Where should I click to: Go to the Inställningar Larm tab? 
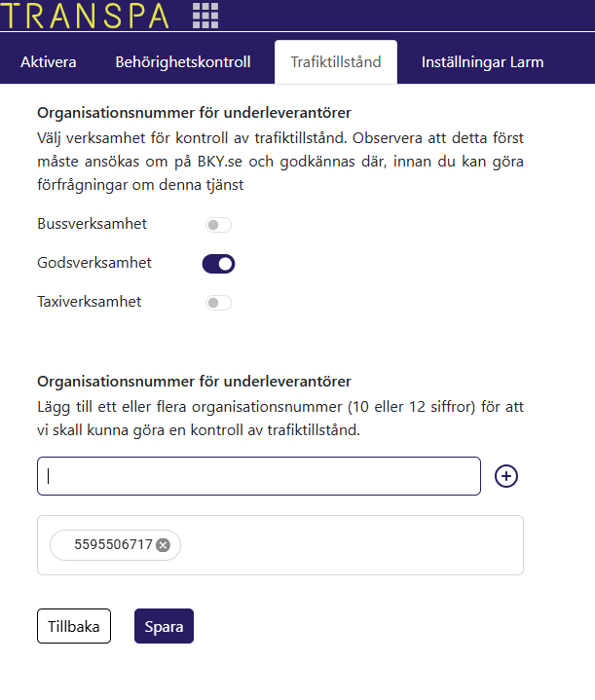point(482,62)
